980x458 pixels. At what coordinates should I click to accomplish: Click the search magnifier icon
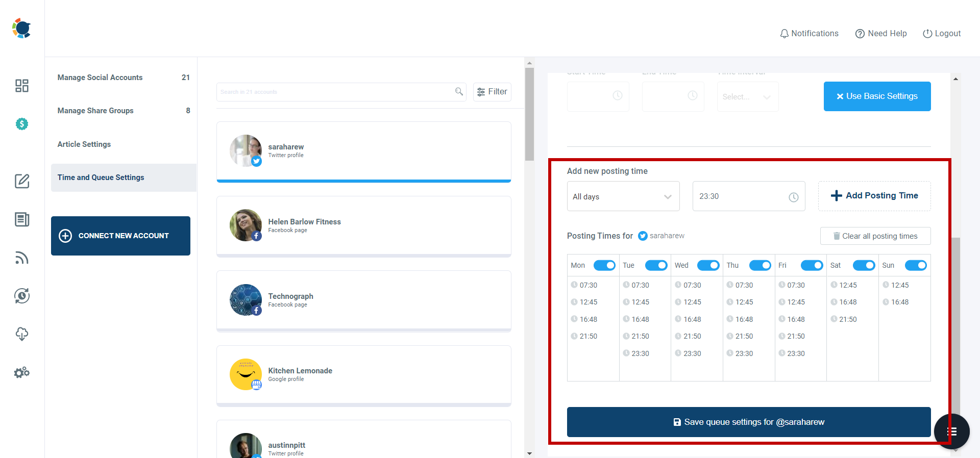[x=459, y=91]
